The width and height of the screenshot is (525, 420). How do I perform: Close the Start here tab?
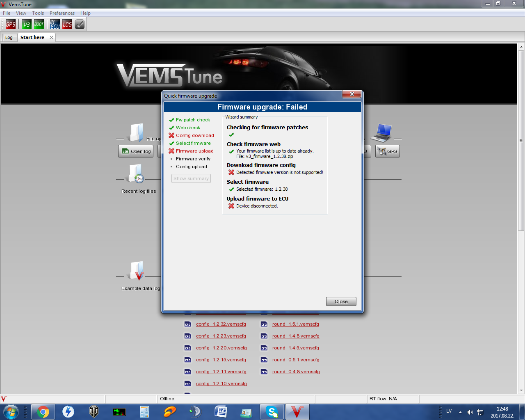click(x=51, y=37)
